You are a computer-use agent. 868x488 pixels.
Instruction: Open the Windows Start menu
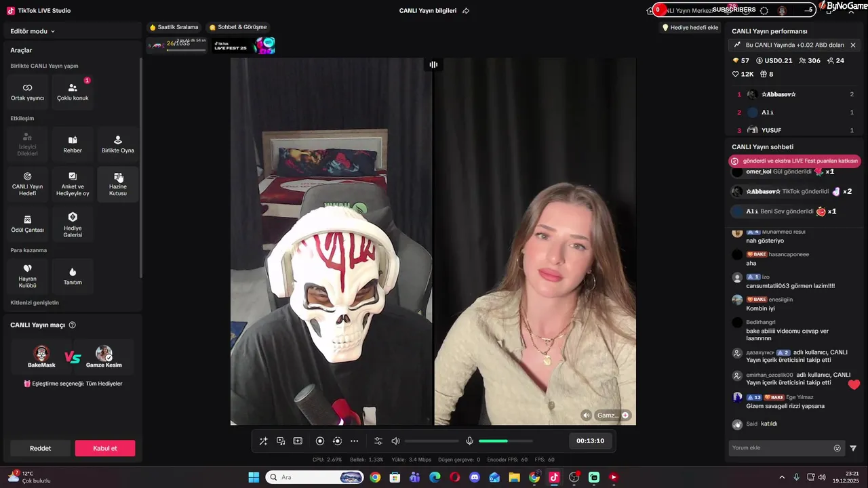254,477
